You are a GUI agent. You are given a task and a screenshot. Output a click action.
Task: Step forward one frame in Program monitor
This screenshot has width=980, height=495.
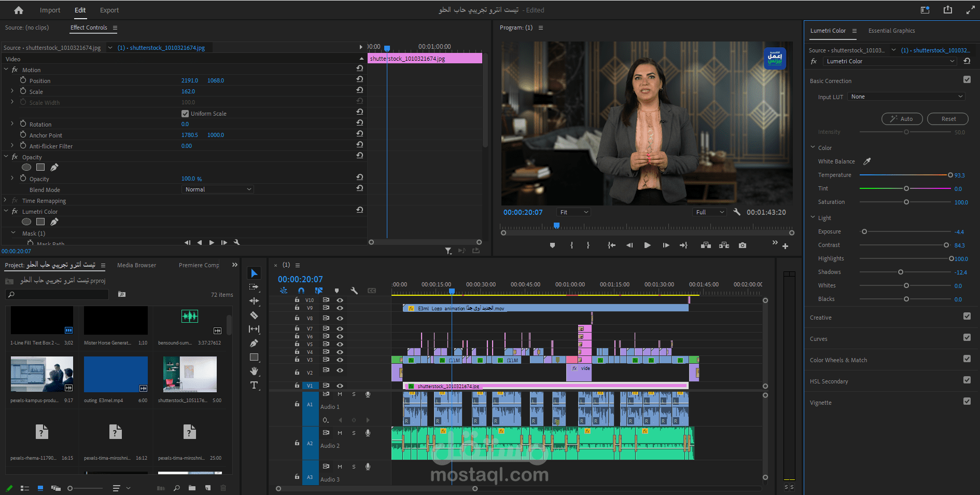666,245
